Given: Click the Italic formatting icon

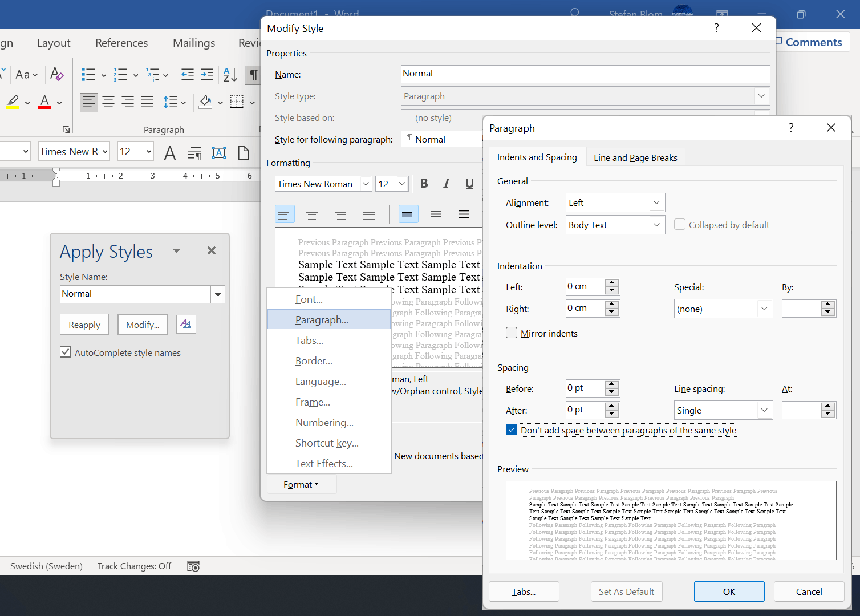Looking at the screenshot, I should pyautogui.click(x=447, y=184).
